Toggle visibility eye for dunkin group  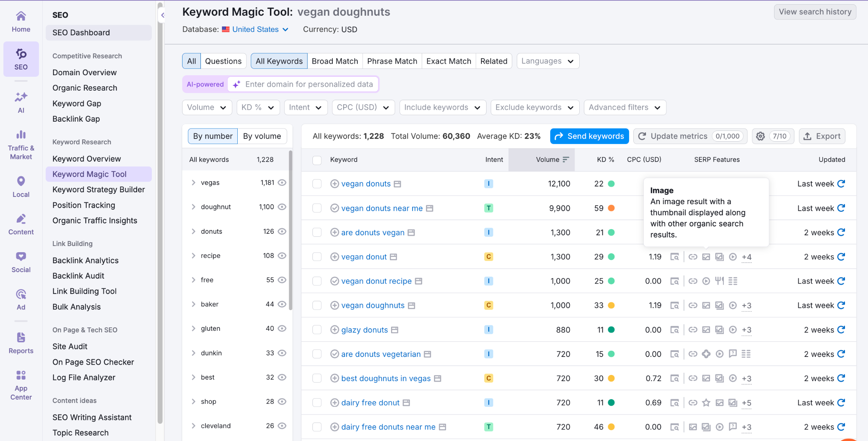(x=282, y=353)
